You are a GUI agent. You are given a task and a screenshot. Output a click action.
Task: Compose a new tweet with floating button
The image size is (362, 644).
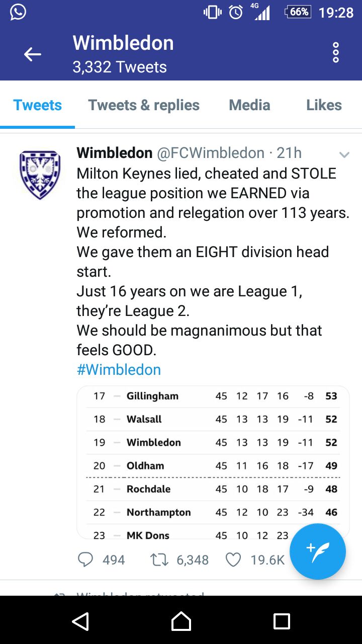point(318,551)
